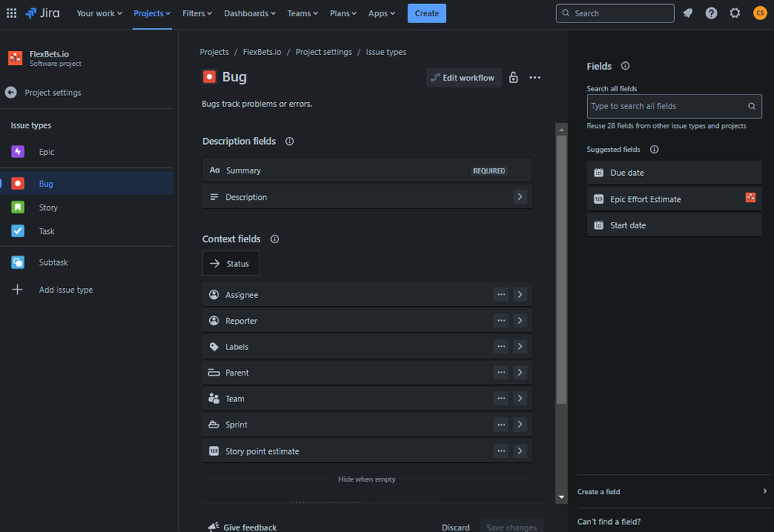
Task: Click the back arrow beside Project settings
Action: [11, 92]
